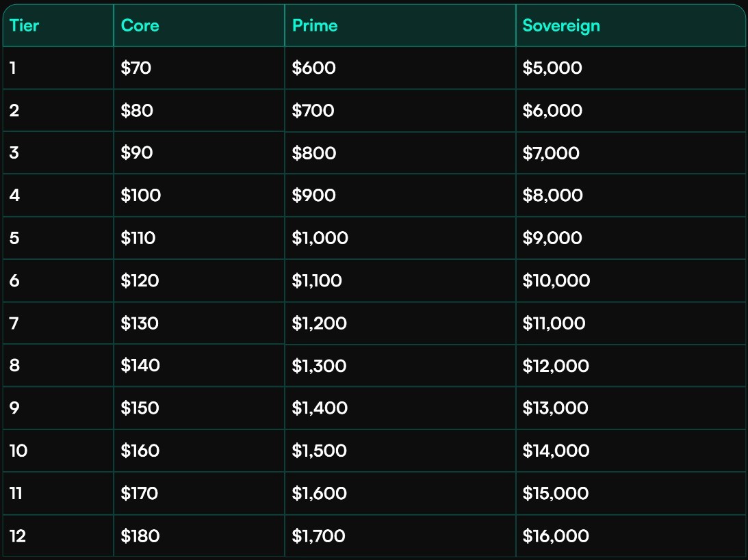Image resolution: width=748 pixels, height=560 pixels.
Task: Select tier number 12 cell
Action: pyautogui.click(x=18, y=536)
